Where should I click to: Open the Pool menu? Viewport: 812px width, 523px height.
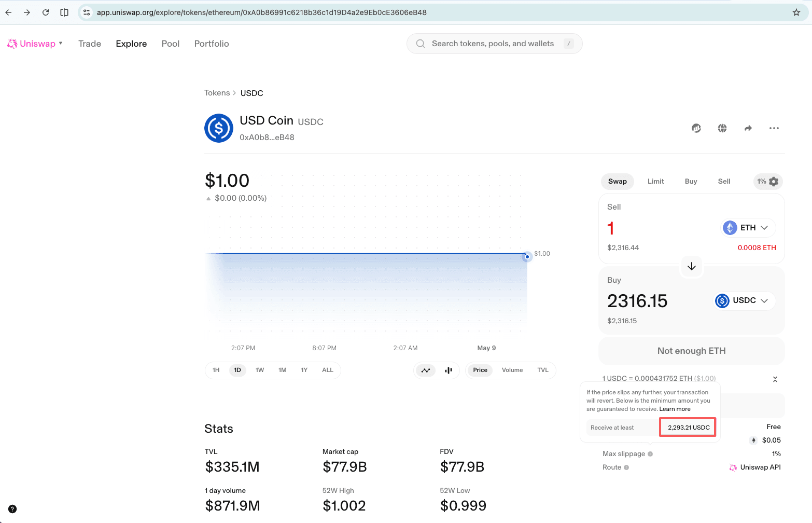[x=171, y=44]
